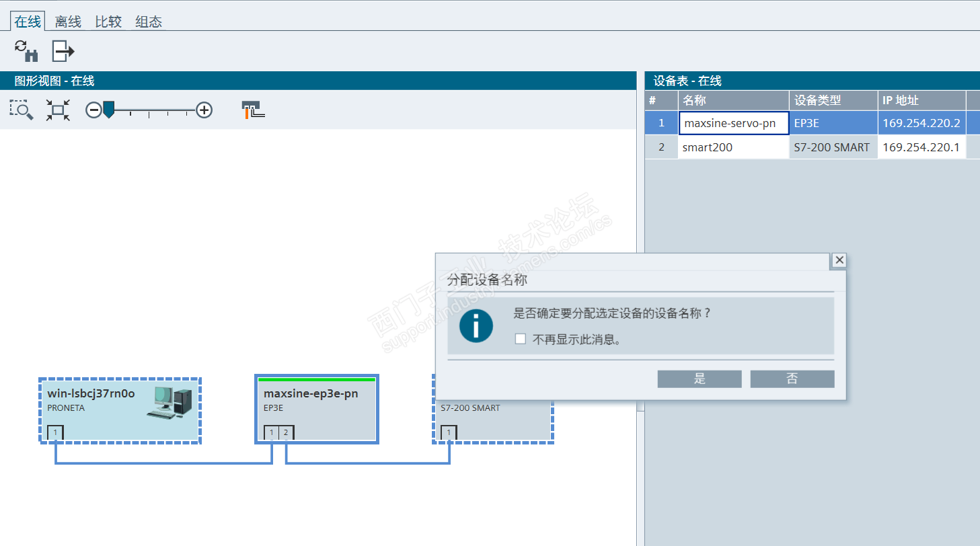Click IP address 169.254.220.2
This screenshot has height=546, width=980.
(x=921, y=123)
